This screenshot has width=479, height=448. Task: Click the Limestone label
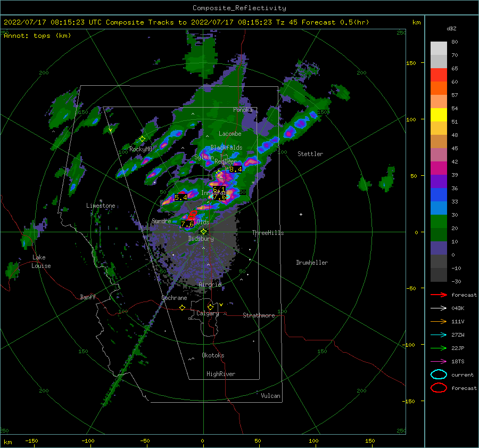click(x=101, y=206)
